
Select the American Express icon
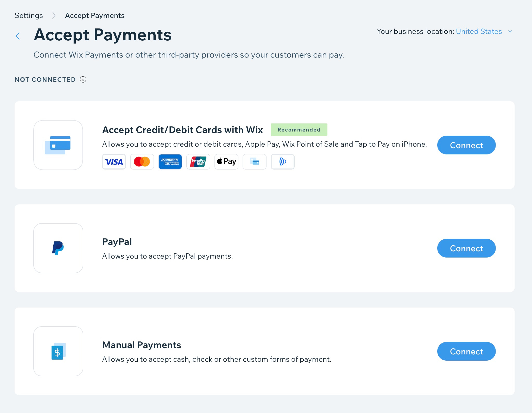coord(170,161)
